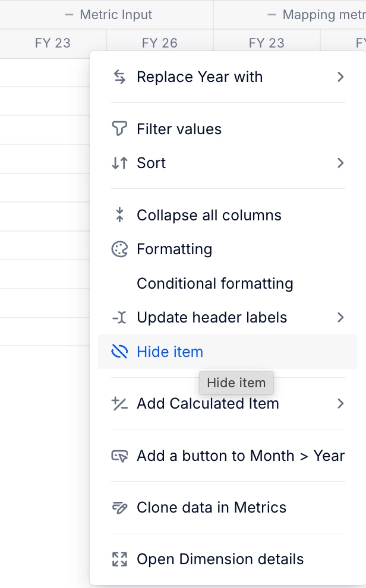
Task: Collapse the Mapping metric column group
Action: tap(272, 15)
